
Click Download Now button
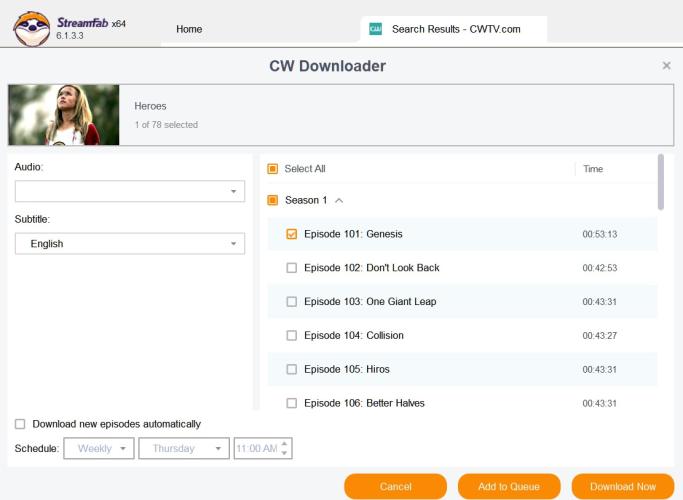[x=623, y=486]
